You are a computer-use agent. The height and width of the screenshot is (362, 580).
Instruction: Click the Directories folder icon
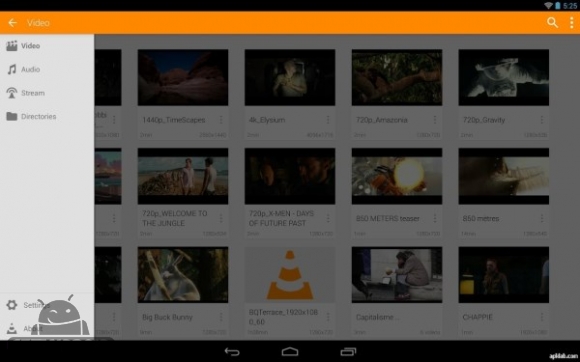[12, 116]
